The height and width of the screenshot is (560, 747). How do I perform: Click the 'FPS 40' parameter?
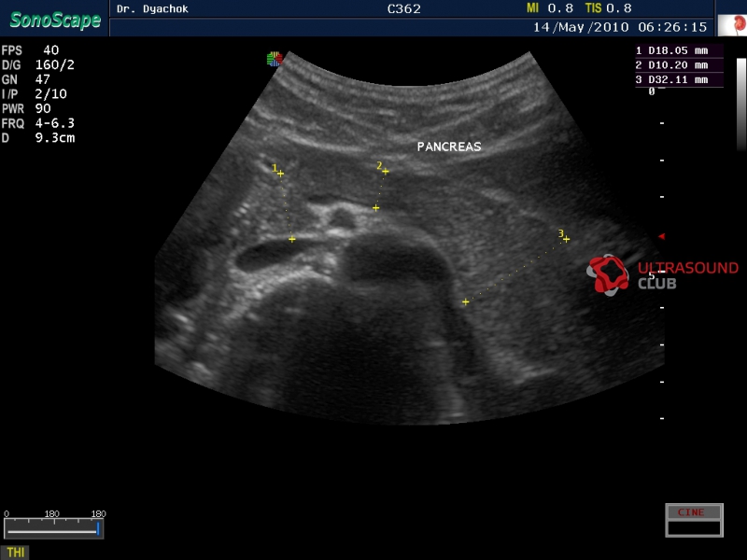click(x=30, y=50)
